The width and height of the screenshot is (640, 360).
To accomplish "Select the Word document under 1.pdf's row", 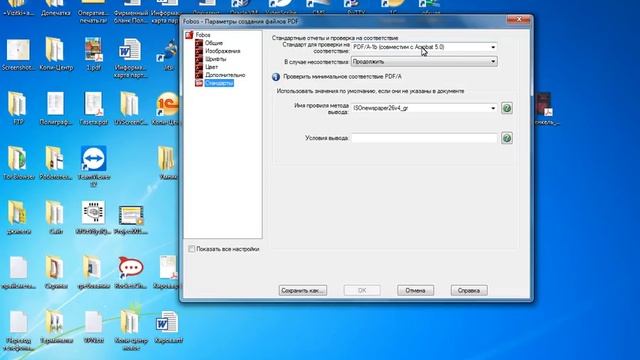I will pos(130,58).
